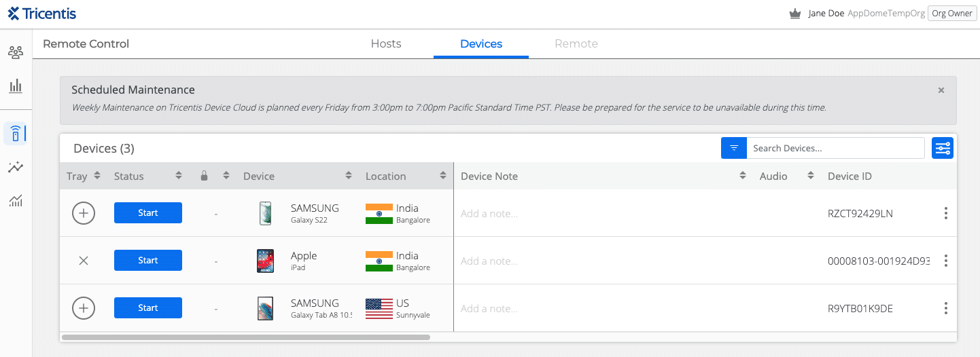Start the Apple iPad session

[x=148, y=261]
